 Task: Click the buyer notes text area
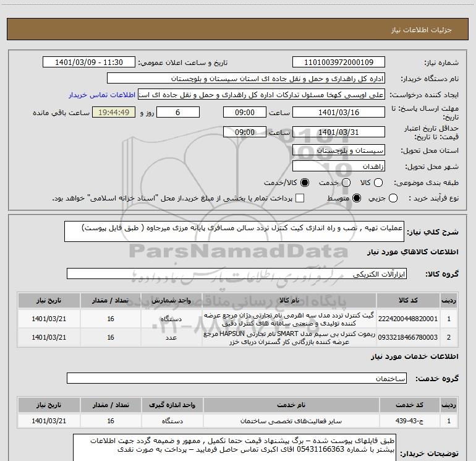pos(234,447)
